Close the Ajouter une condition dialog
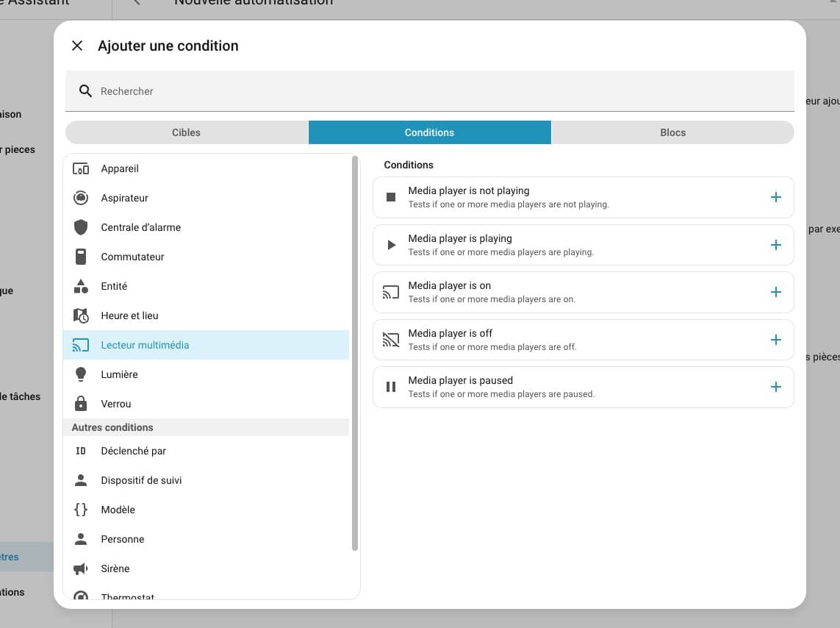Image resolution: width=840 pixels, height=628 pixels. click(x=77, y=46)
